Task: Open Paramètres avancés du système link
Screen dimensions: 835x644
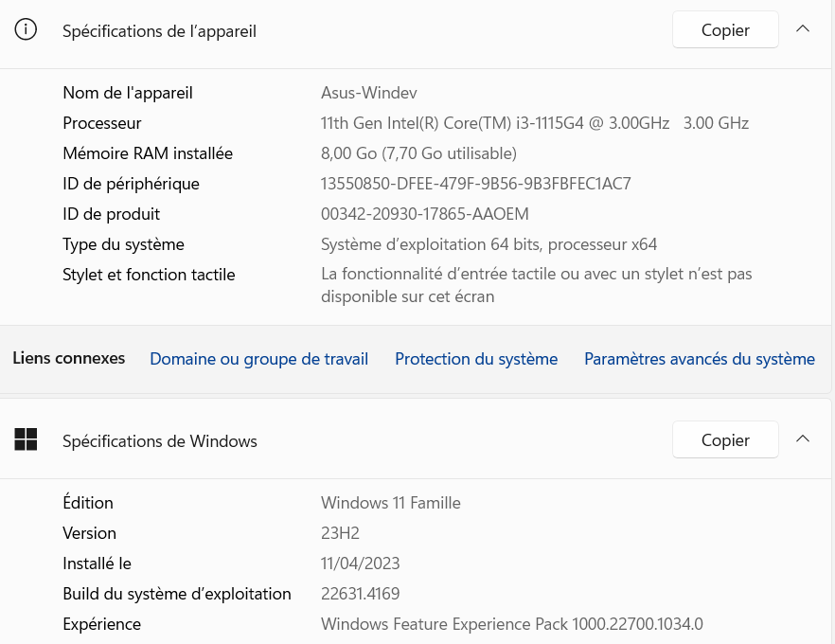Action: click(700, 359)
